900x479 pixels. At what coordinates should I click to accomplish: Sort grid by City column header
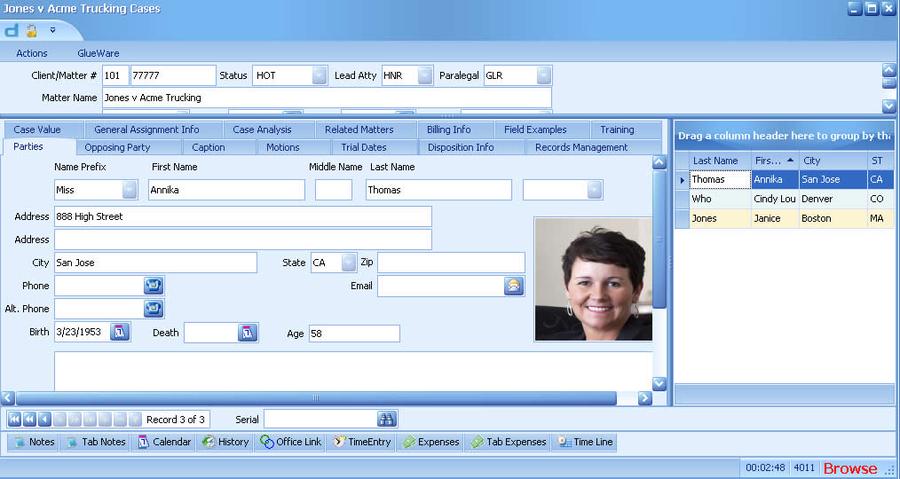833,161
